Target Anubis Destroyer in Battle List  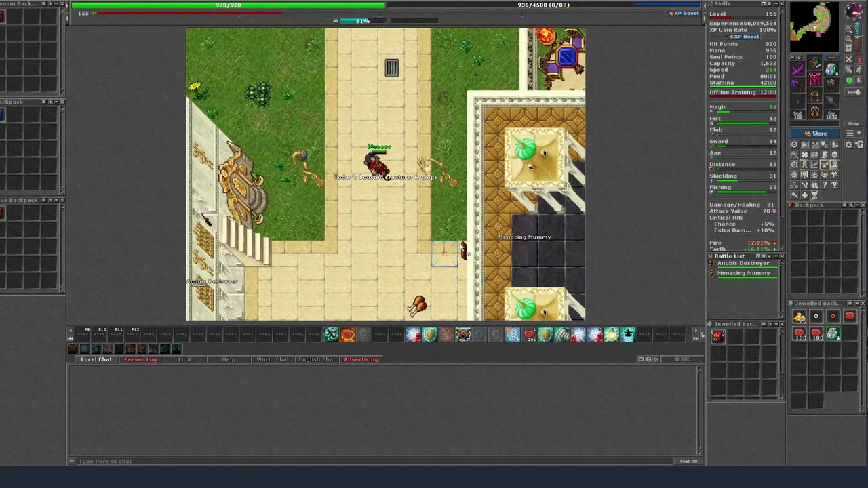743,264
